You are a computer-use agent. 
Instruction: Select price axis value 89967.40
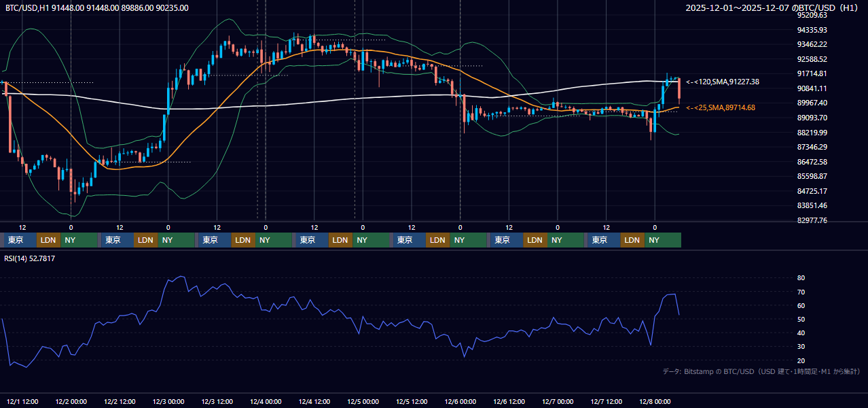(812, 103)
